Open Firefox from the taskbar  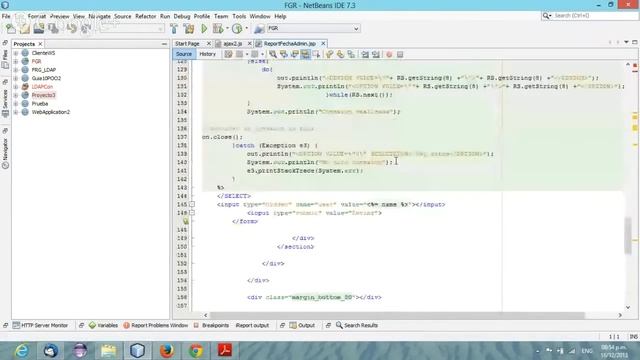(167, 351)
